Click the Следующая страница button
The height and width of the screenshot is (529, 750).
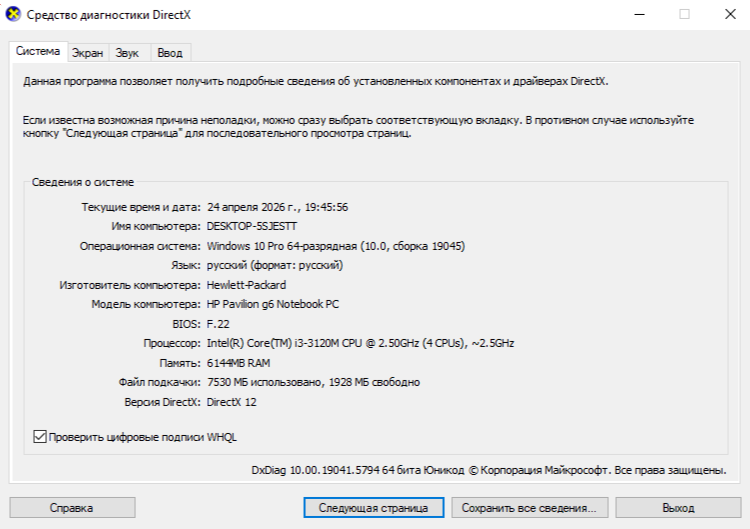click(x=374, y=507)
